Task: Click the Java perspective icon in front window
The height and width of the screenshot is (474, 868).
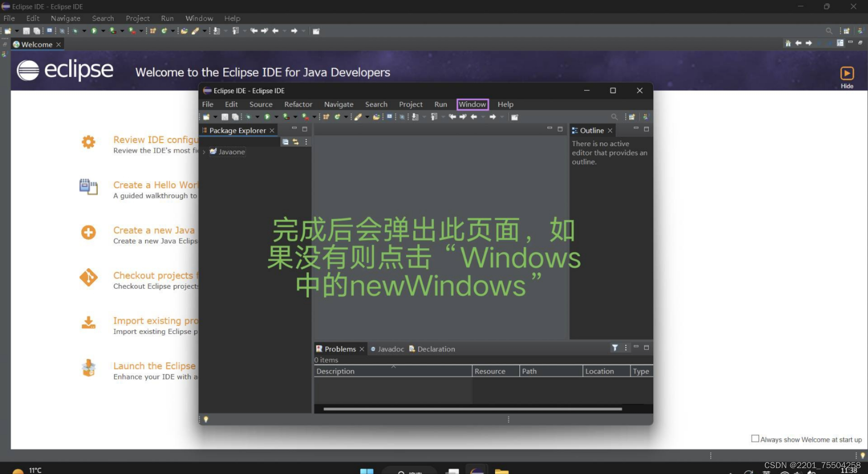Action: point(645,117)
